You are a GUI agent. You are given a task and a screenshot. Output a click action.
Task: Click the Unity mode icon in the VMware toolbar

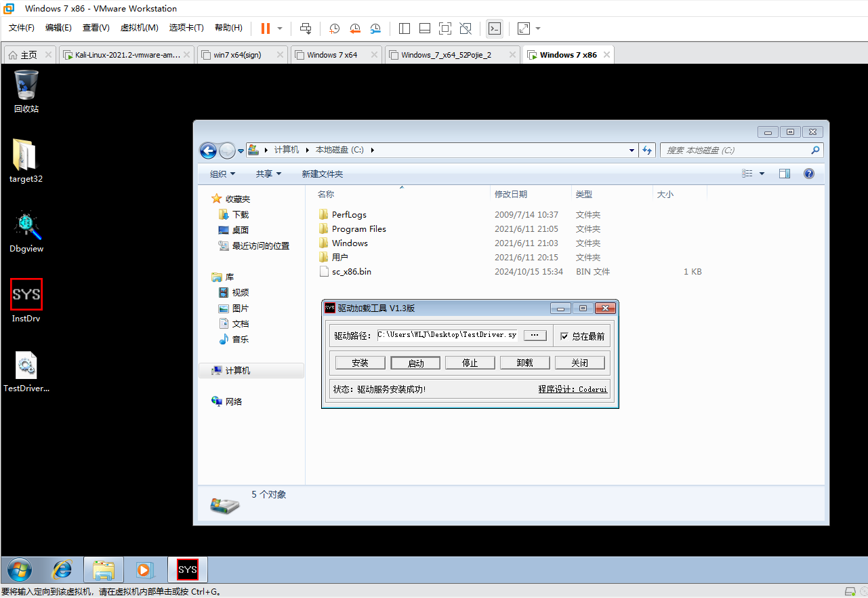pyautogui.click(x=466, y=28)
